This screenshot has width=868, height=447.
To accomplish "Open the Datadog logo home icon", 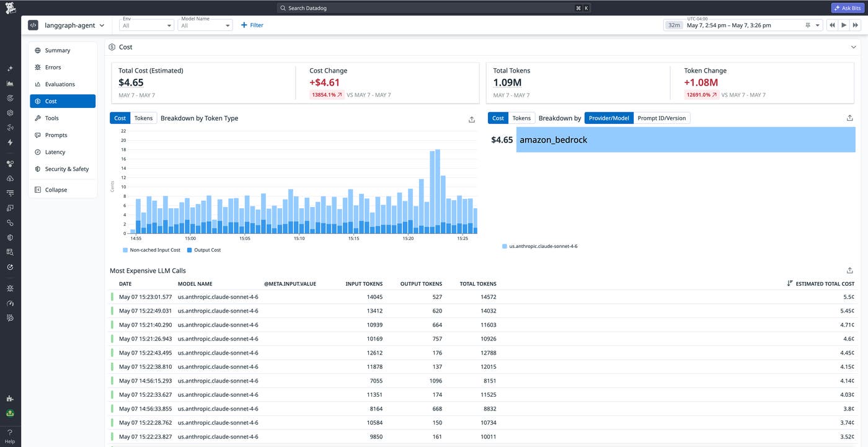I will 11,8.
